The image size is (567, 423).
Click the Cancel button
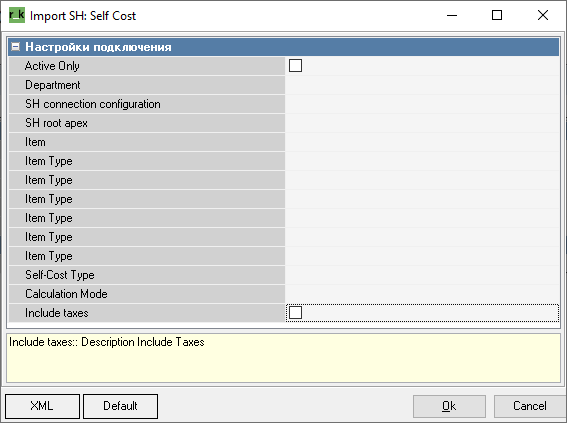[530, 406]
